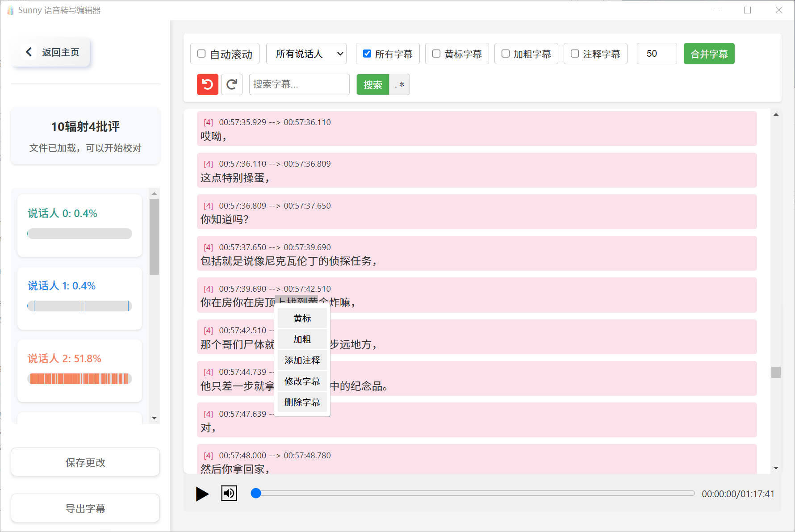Choose 删除字幕 in the context menu
Viewport: 795px width, 532px height.
click(302, 402)
